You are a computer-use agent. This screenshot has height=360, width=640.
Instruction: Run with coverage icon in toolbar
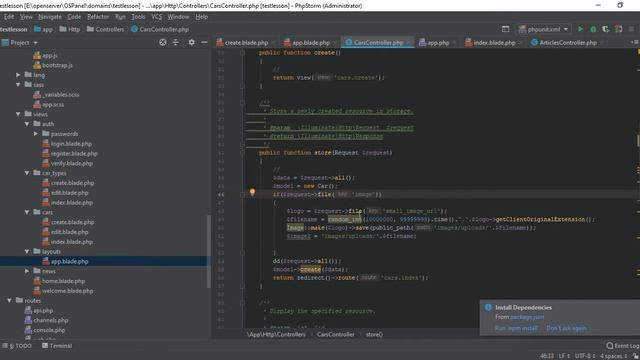tap(606, 29)
